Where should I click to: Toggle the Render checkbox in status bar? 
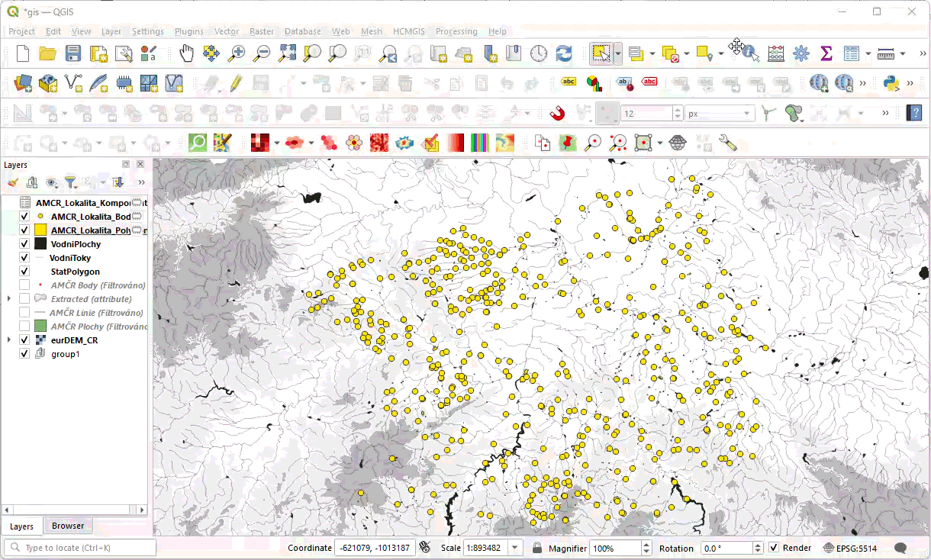point(774,548)
